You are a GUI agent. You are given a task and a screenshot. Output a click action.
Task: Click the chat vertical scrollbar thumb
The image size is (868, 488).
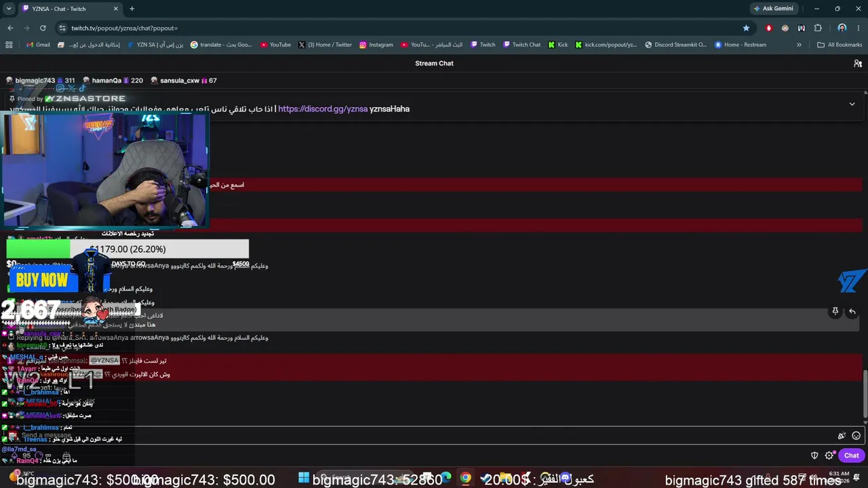pos(865,394)
